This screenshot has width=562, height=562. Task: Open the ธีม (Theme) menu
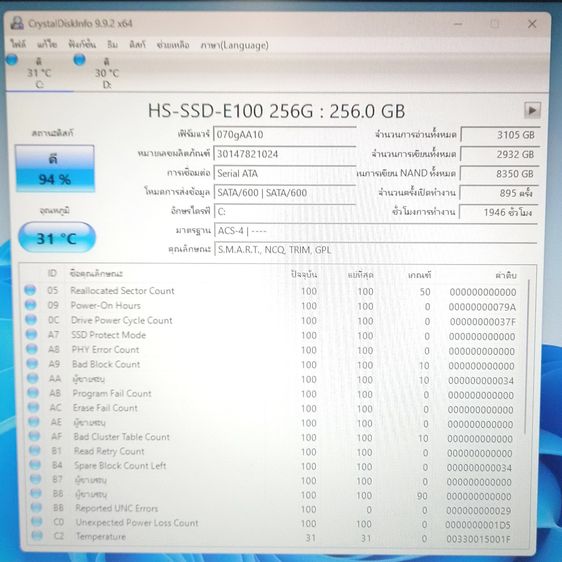point(113,44)
